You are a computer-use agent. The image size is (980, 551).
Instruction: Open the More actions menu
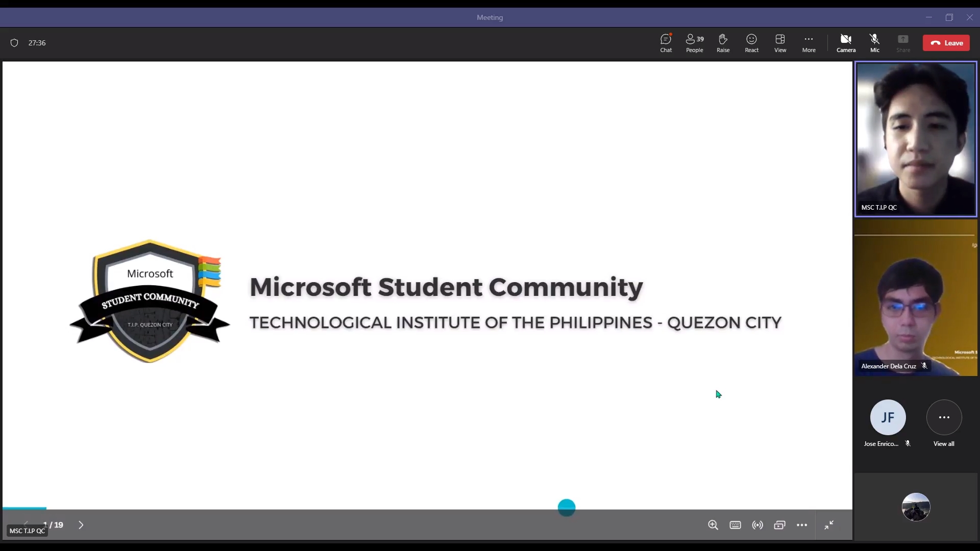click(808, 43)
